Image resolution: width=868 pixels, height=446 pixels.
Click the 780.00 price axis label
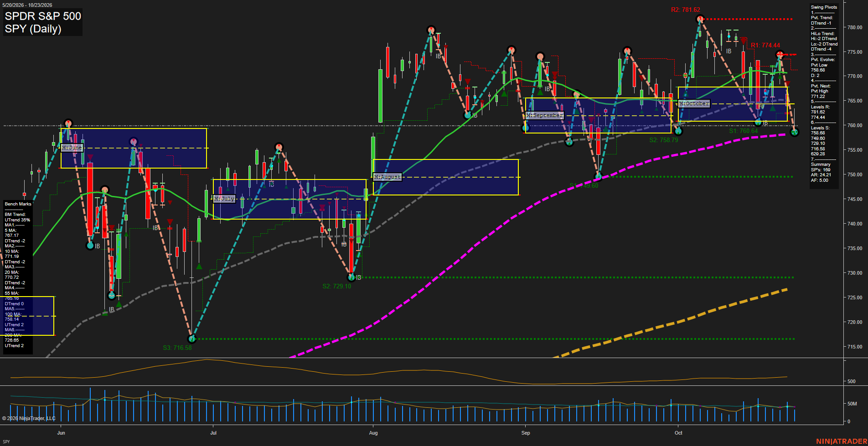click(854, 27)
